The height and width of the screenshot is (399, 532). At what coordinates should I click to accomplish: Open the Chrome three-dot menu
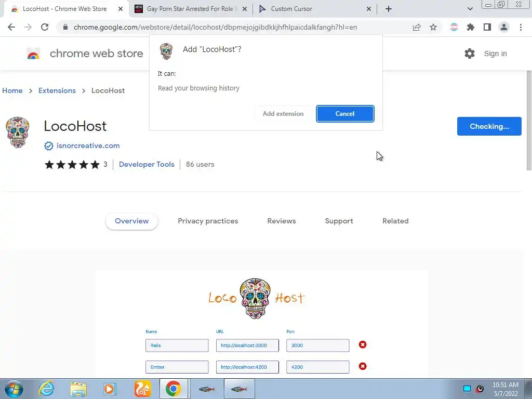click(x=521, y=27)
